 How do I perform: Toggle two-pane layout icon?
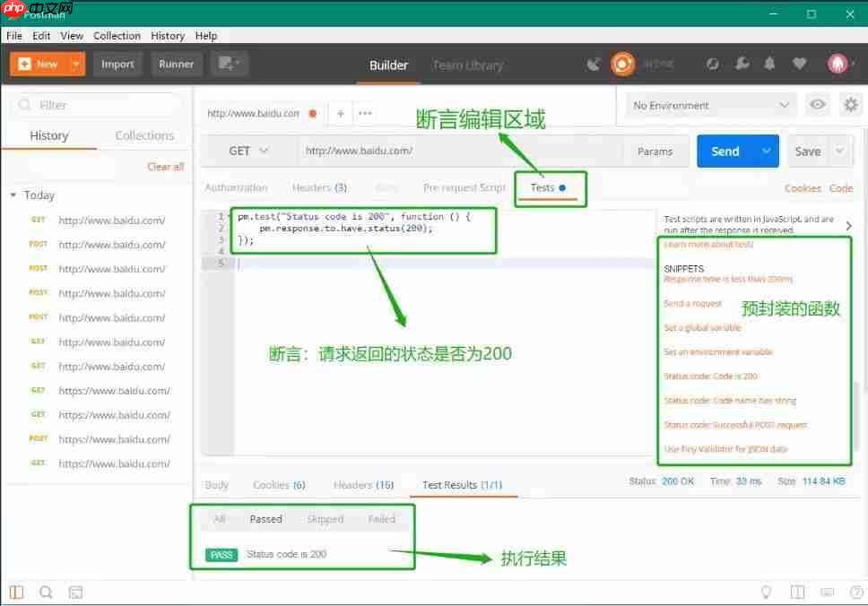point(798,593)
